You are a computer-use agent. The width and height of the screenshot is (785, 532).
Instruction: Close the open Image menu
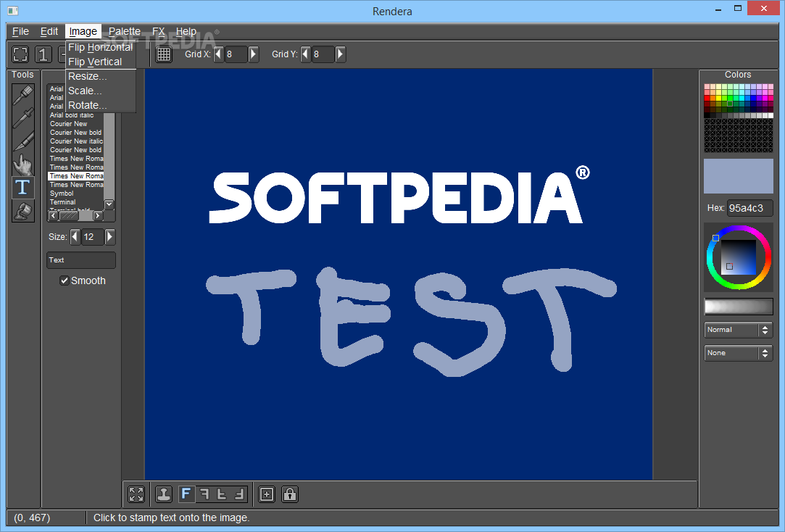click(x=83, y=32)
